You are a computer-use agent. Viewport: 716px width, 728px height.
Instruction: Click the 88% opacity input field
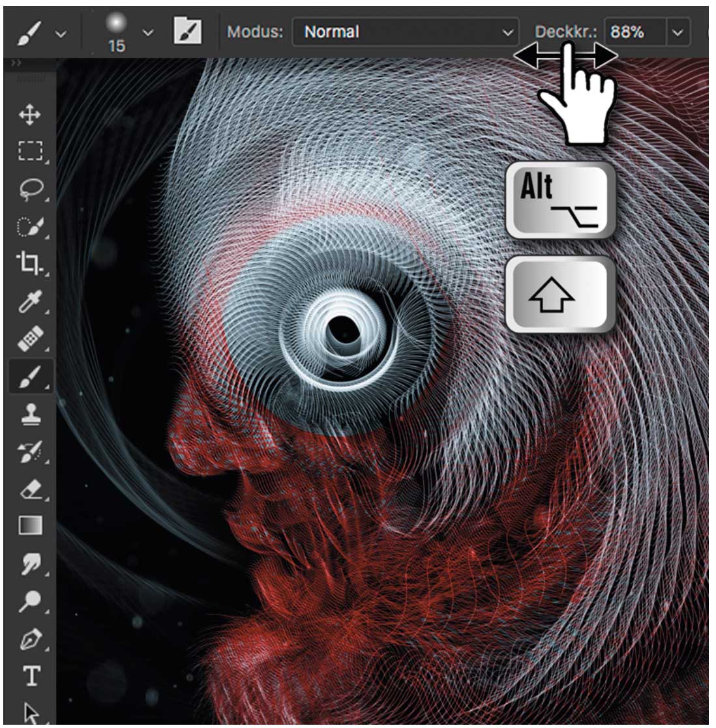tap(634, 31)
